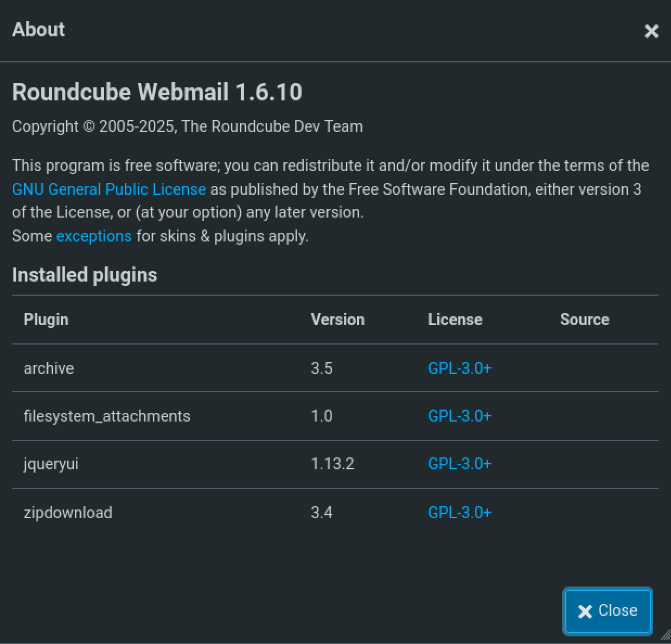Click the blue Close button
Image resolution: width=671 pixels, height=644 pixels.
(x=608, y=611)
